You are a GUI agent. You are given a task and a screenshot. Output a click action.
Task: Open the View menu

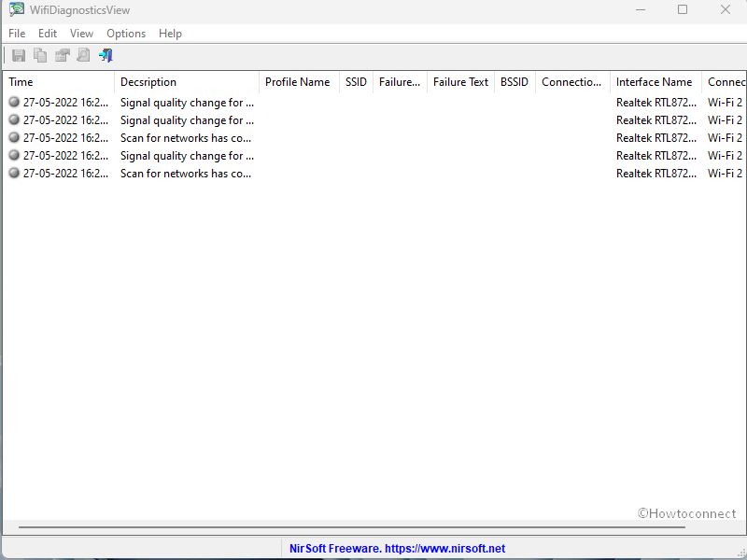point(81,34)
